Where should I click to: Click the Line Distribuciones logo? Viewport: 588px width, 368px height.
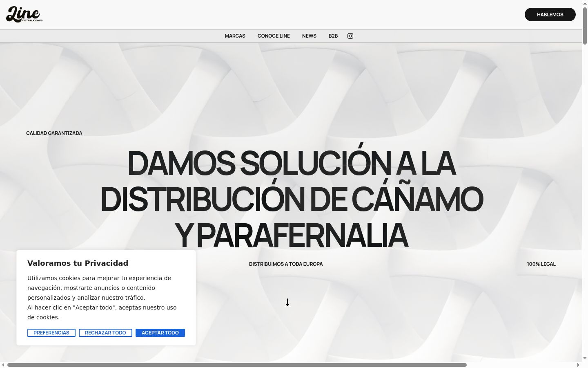[24, 14]
